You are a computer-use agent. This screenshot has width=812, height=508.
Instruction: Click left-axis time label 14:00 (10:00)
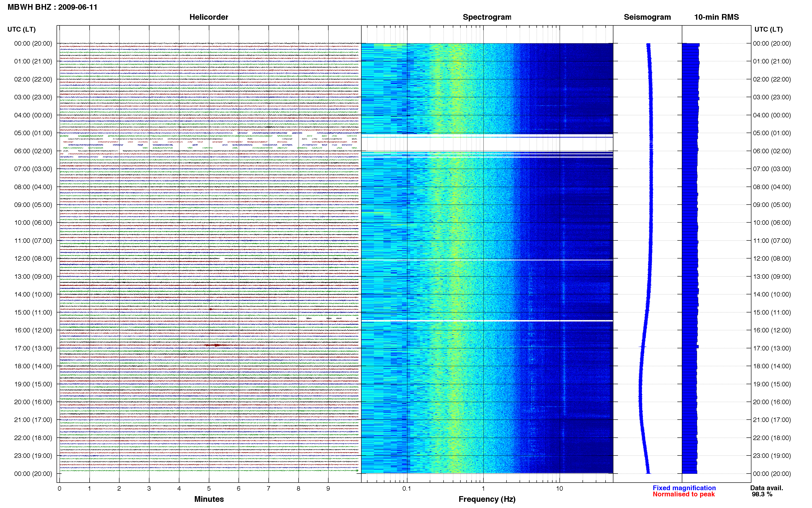click(x=33, y=294)
